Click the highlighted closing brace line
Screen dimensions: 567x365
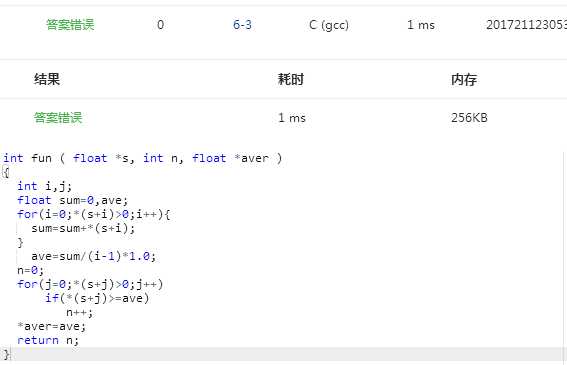[x=282, y=354]
